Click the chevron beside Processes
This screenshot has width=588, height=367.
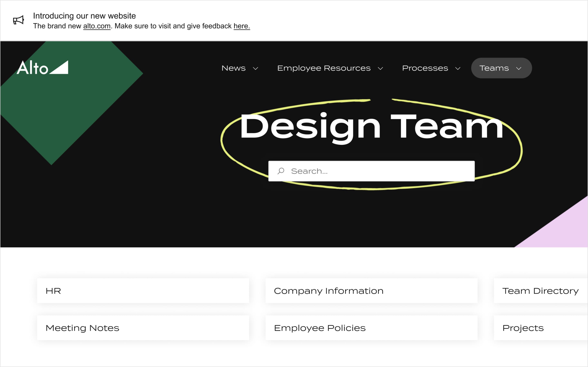click(x=458, y=69)
